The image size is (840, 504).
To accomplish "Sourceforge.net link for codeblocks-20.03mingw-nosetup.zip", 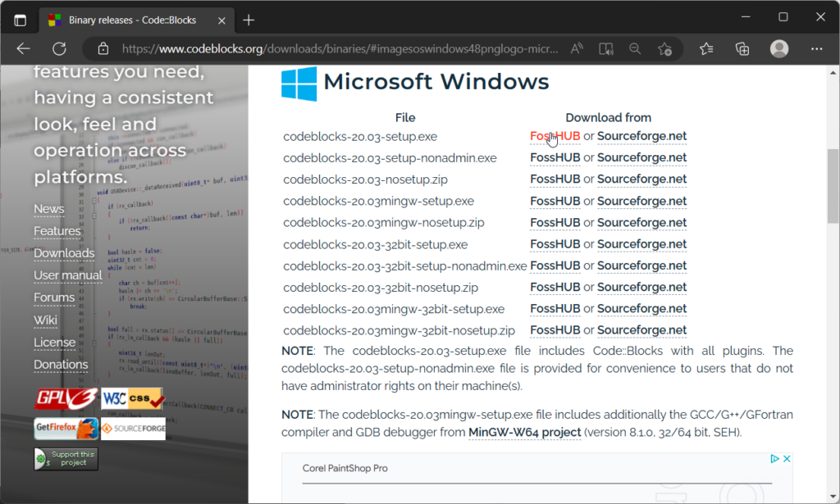I will [641, 223].
